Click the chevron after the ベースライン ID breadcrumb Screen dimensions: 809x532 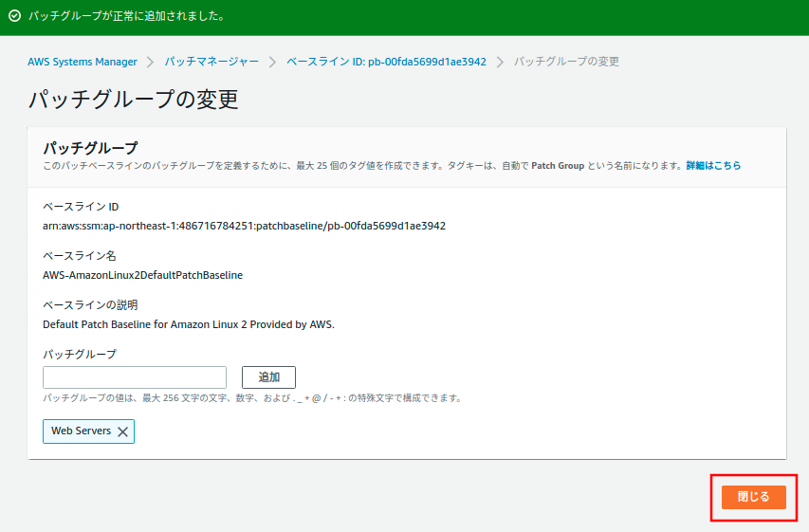[x=500, y=62]
